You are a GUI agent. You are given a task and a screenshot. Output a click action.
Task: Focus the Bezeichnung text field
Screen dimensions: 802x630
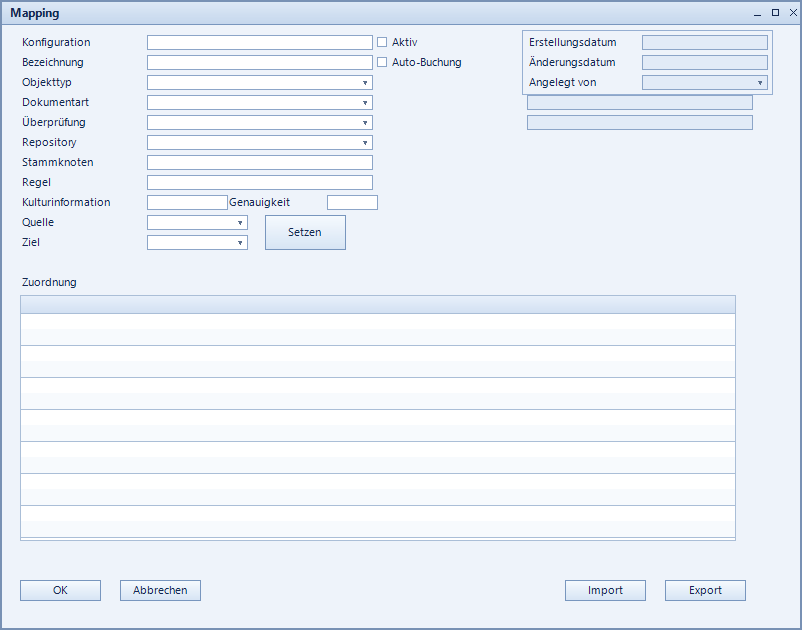point(260,62)
